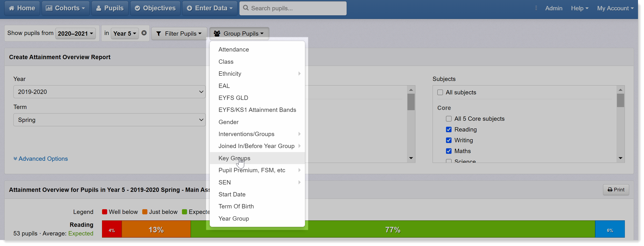Click the funnel filter icon
This screenshot has width=644, height=246.
[x=158, y=34]
